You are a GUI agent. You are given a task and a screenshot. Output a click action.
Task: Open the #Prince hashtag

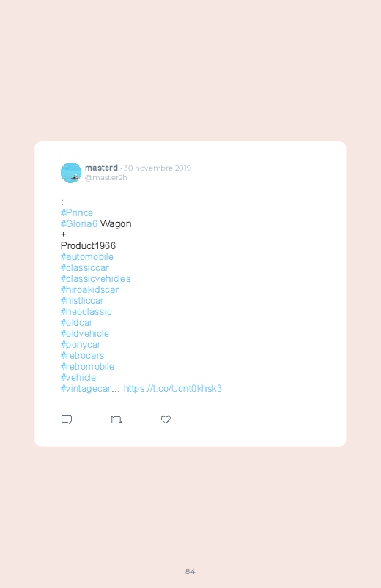(77, 212)
